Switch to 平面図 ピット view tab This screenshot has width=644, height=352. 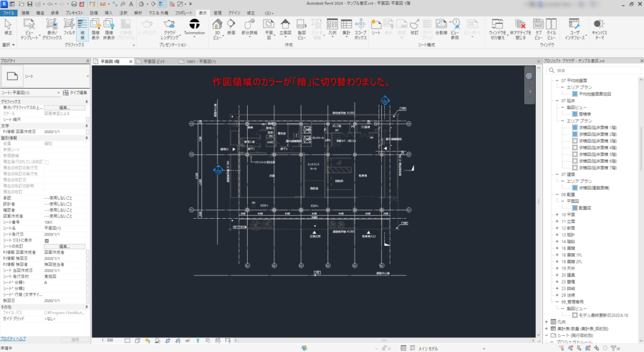click(154, 62)
